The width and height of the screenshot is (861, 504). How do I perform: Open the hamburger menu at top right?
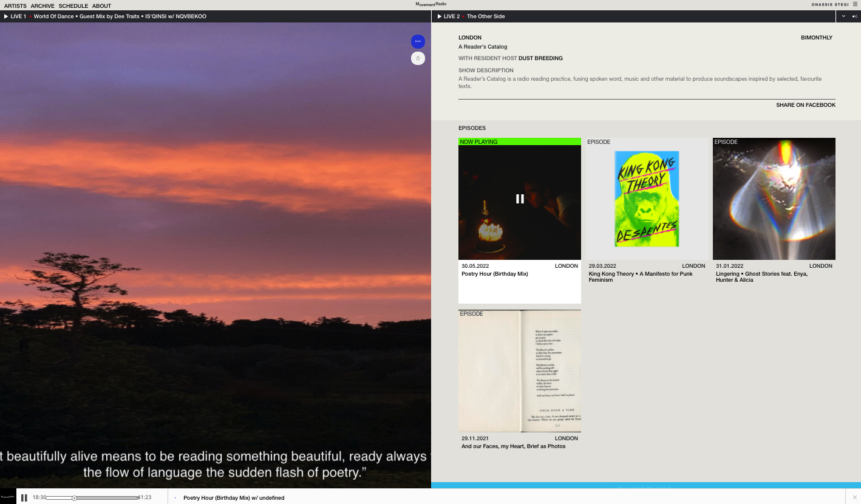855,4
